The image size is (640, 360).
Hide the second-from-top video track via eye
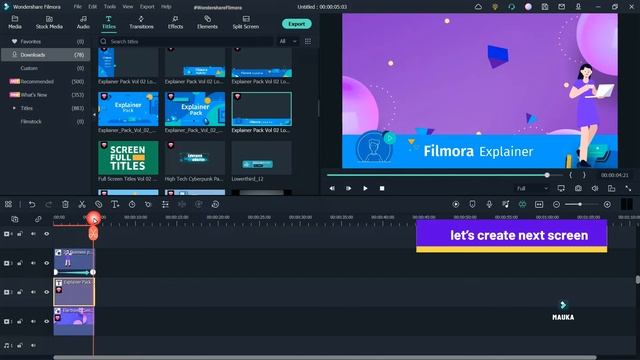coord(47,263)
